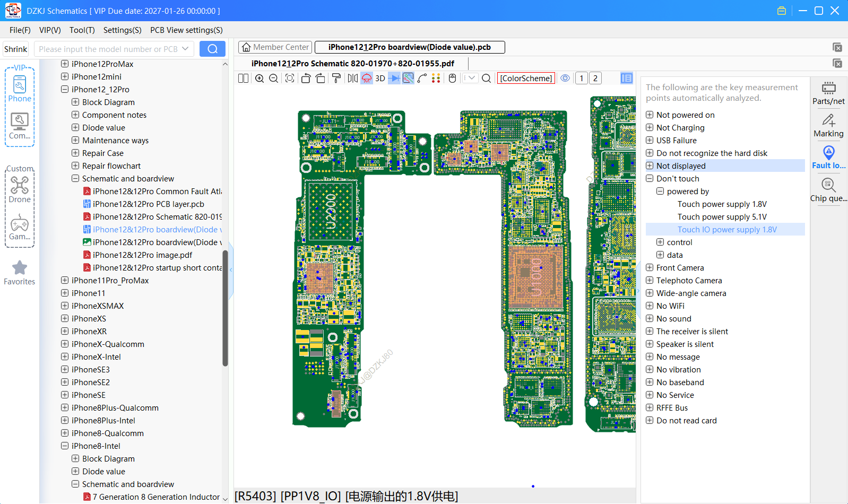Open the Tool(T) menu
848x504 pixels.
82,30
